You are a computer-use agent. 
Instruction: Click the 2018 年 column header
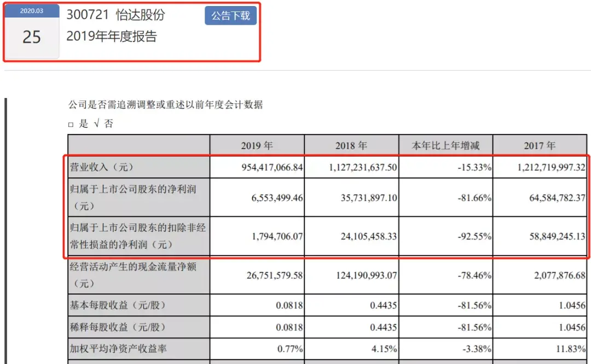351,145
